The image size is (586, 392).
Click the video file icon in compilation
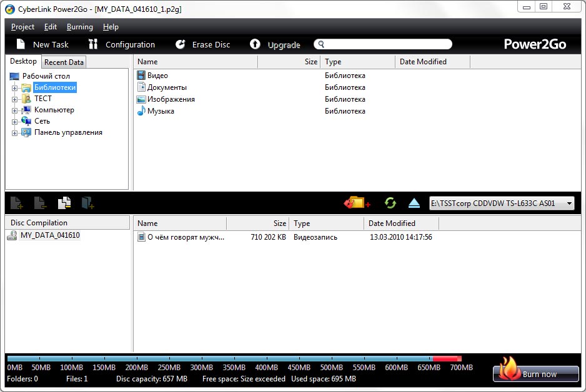(141, 237)
